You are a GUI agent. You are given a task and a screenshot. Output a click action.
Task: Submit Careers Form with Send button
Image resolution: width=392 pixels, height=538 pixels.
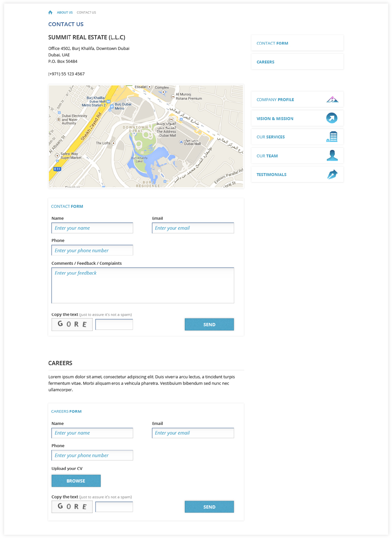click(209, 507)
